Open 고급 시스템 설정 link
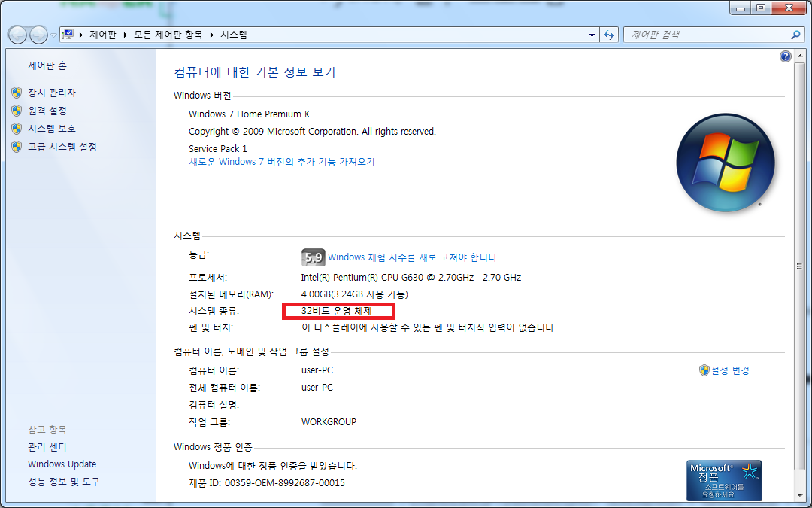The width and height of the screenshot is (812, 508). [62, 147]
